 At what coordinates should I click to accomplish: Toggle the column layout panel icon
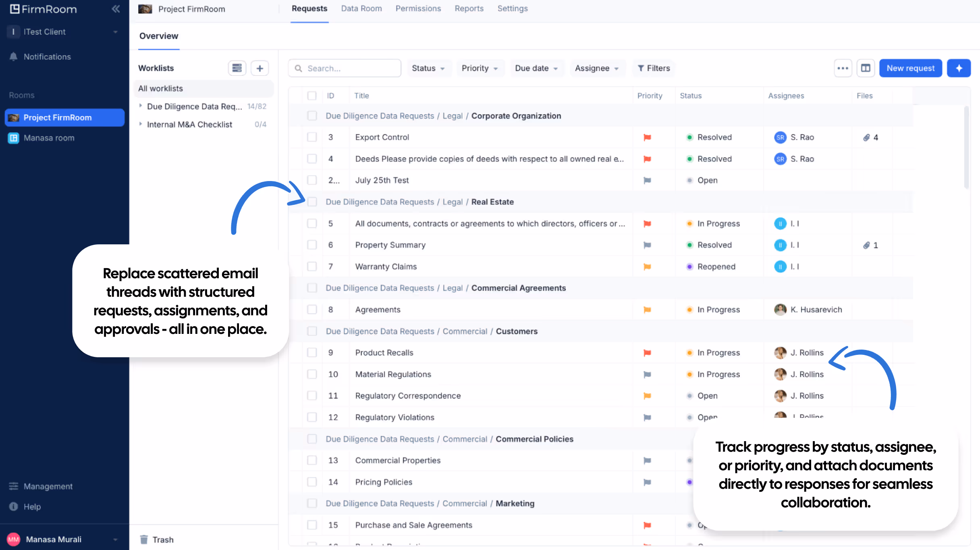coord(866,68)
